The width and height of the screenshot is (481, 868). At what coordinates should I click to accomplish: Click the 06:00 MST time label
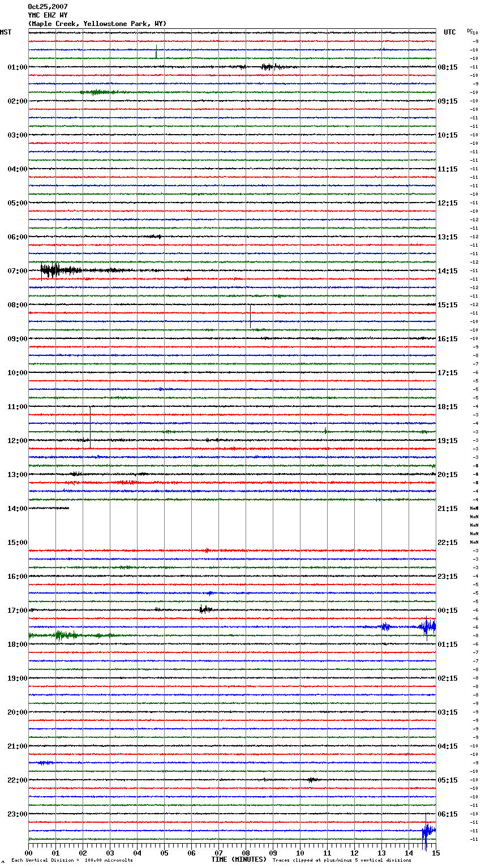[18, 237]
